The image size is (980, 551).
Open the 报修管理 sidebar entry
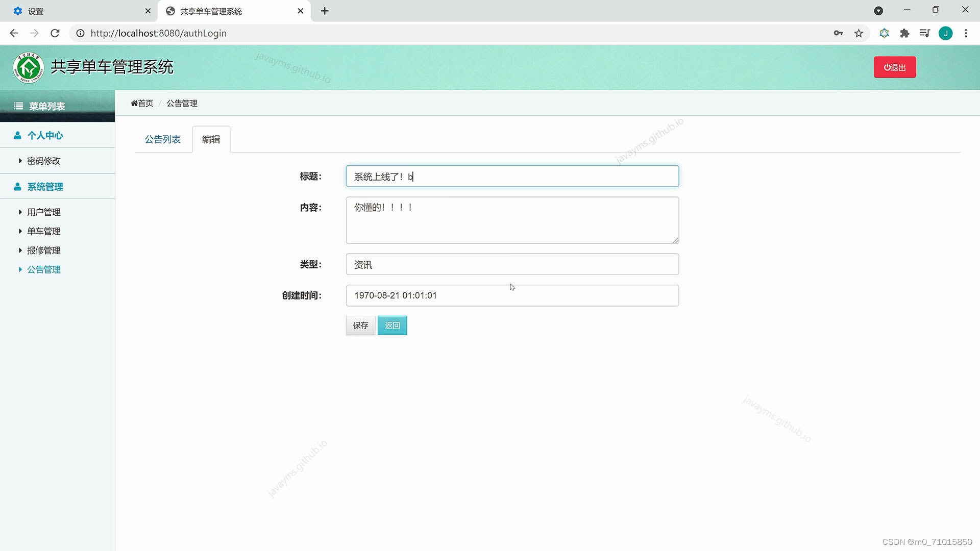pos(43,251)
